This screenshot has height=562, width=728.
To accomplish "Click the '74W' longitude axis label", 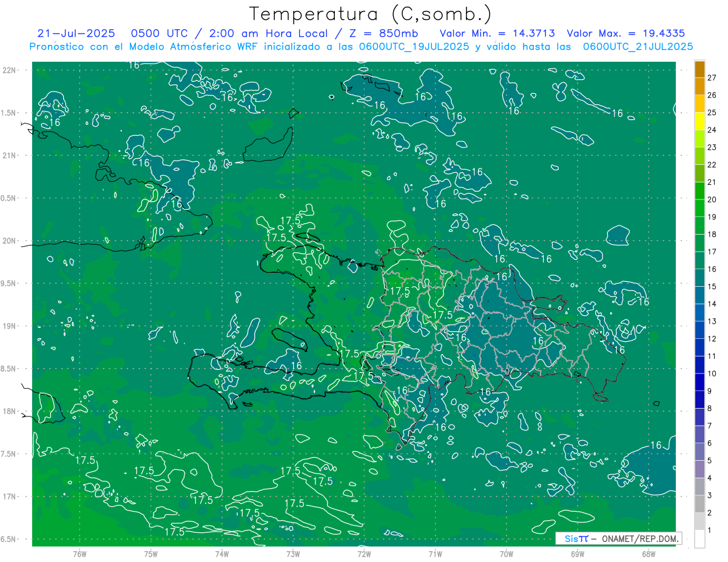I will 221,554.
